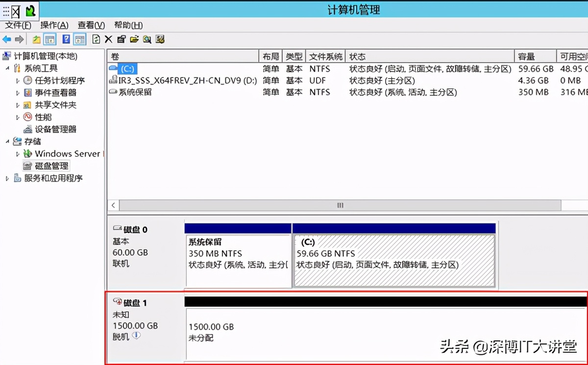Open 设备管理器 (Device Manager) in the sidebar
The image size is (588, 365).
pyautogui.click(x=56, y=129)
